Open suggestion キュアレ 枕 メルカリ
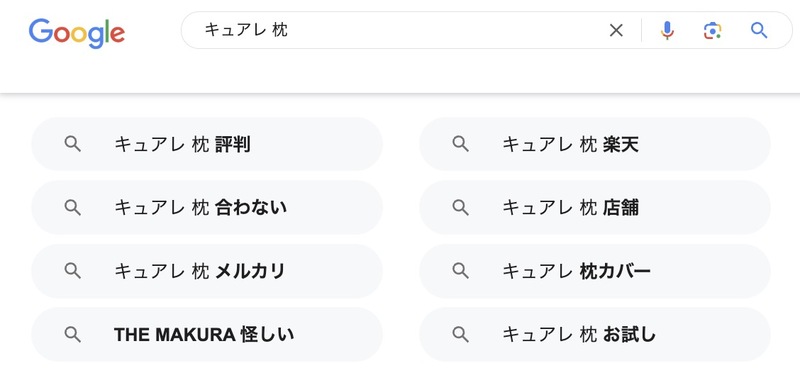800x390 pixels. coord(207,271)
